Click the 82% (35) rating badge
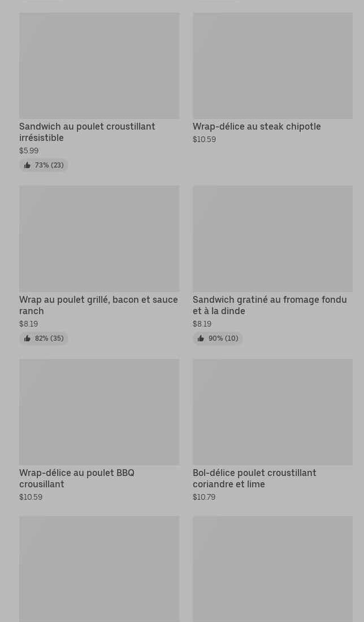 pos(44,338)
